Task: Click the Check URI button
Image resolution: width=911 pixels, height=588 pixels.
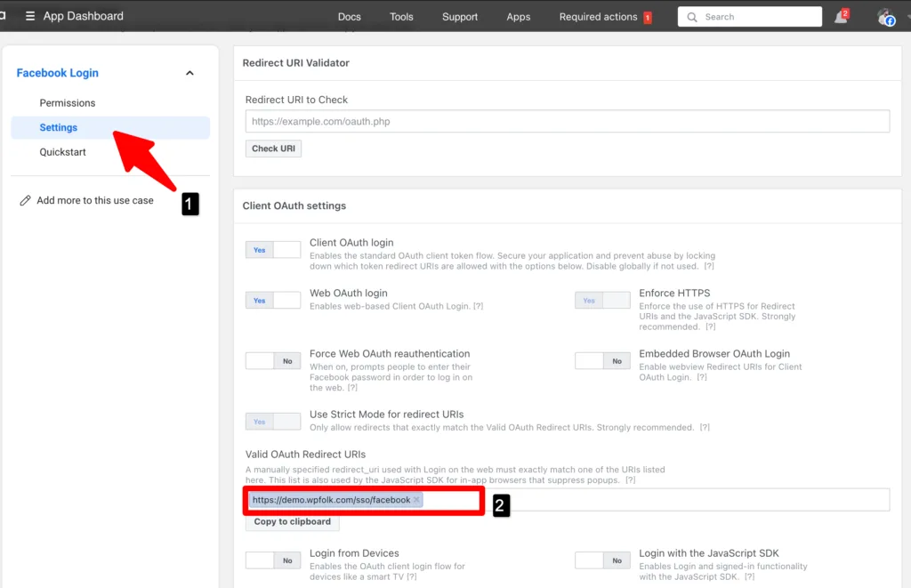Action: (x=273, y=149)
